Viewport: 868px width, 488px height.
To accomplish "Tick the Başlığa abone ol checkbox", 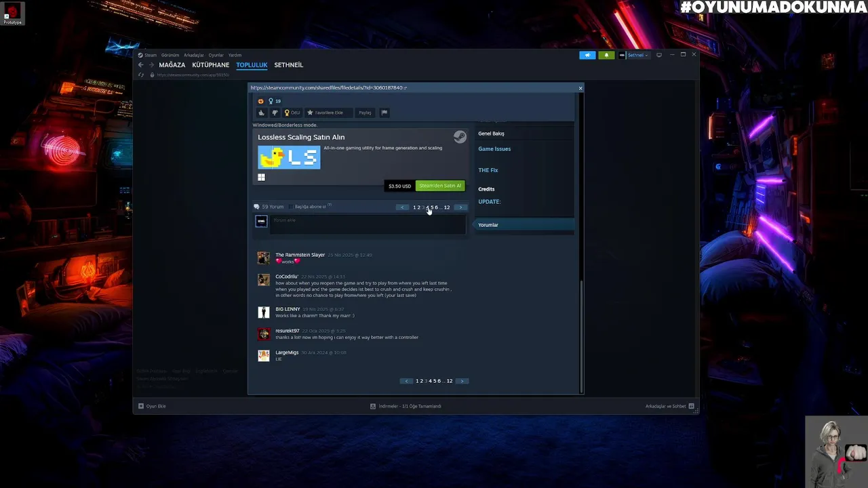I will tap(292, 207).
